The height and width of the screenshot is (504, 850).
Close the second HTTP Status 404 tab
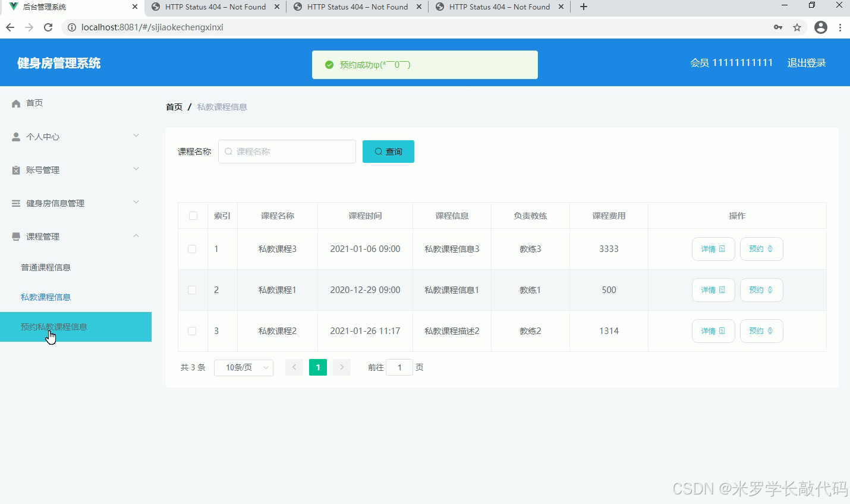click(x=419, y=7)
